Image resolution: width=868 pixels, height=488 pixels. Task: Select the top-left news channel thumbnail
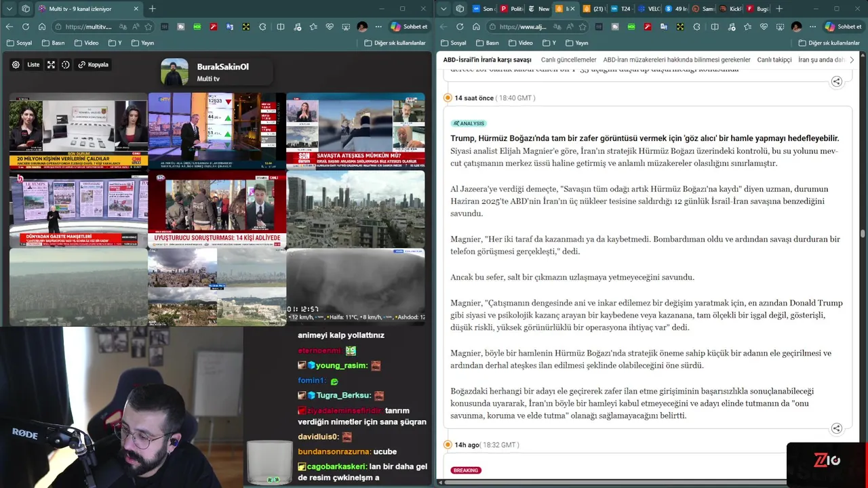(79, 131)
